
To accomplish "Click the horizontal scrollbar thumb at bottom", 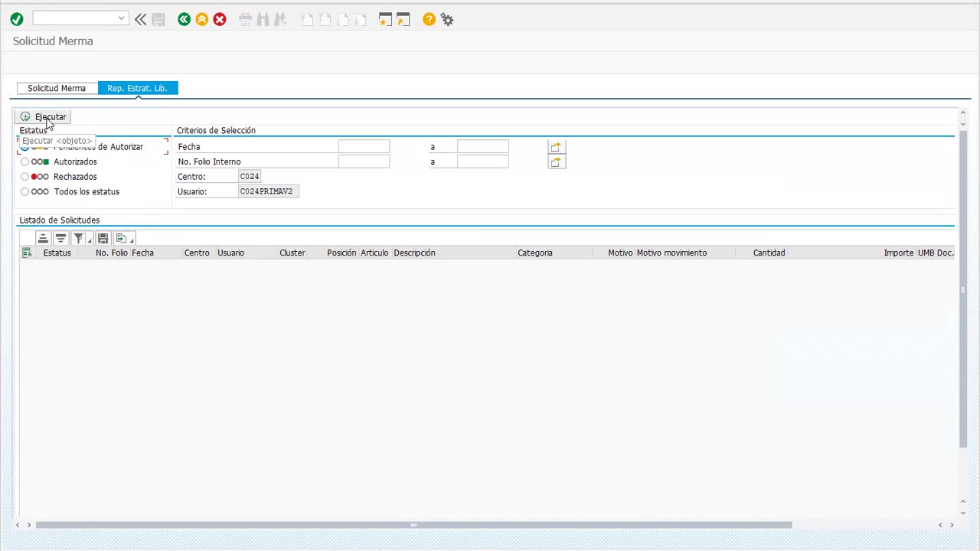I will [x=413, y=525].
